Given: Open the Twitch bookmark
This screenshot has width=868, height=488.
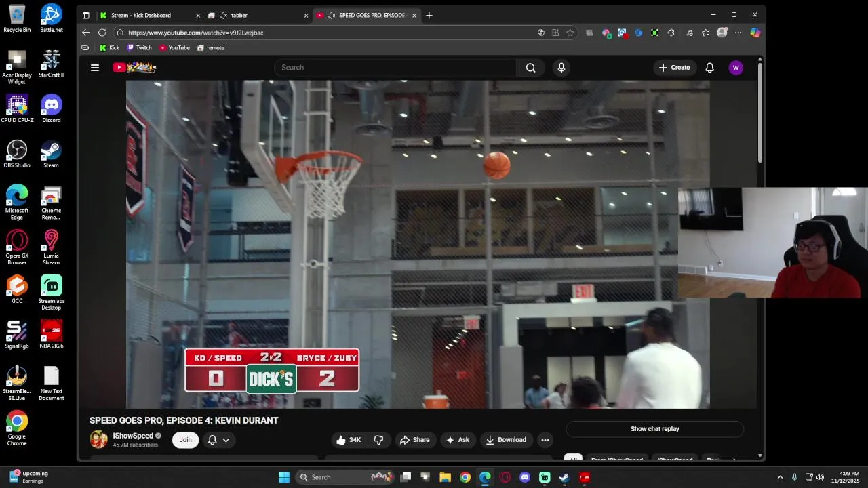Looking at the screenshot, I should pyautogui.click(x=140, y=48).
